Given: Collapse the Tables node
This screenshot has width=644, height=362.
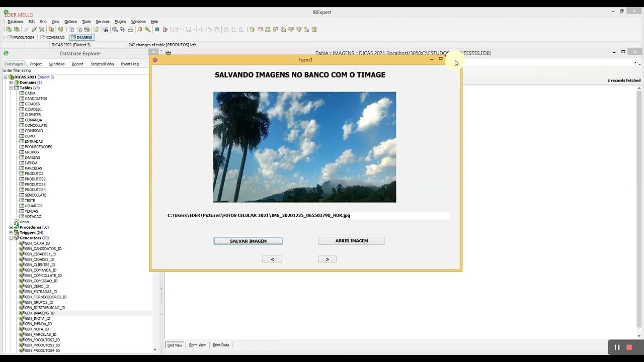Looking at the screenshot, I should 11,88.
